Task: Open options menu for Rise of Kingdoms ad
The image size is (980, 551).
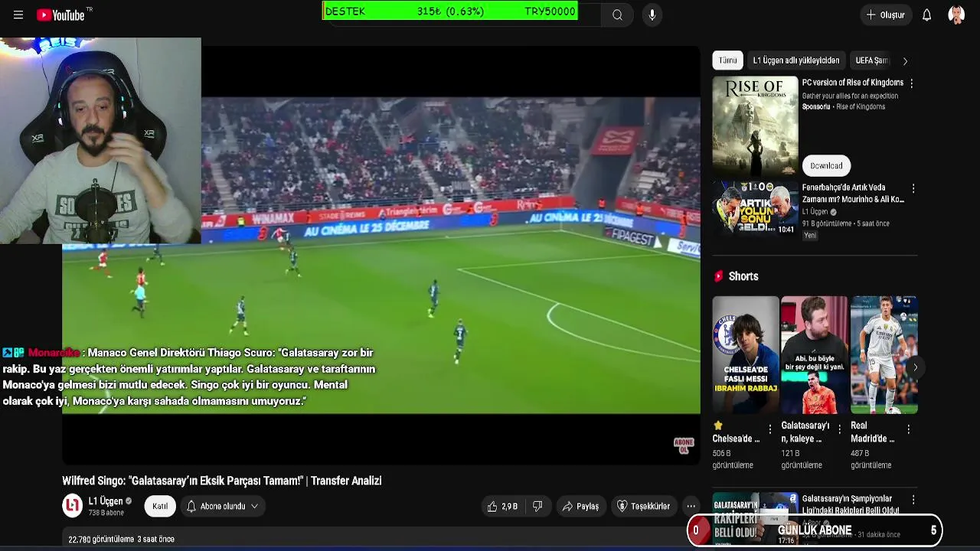Action: point(911,83)
